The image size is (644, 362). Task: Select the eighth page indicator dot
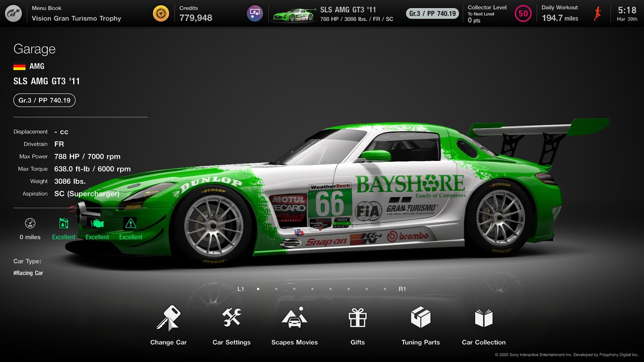coord(385,289)
